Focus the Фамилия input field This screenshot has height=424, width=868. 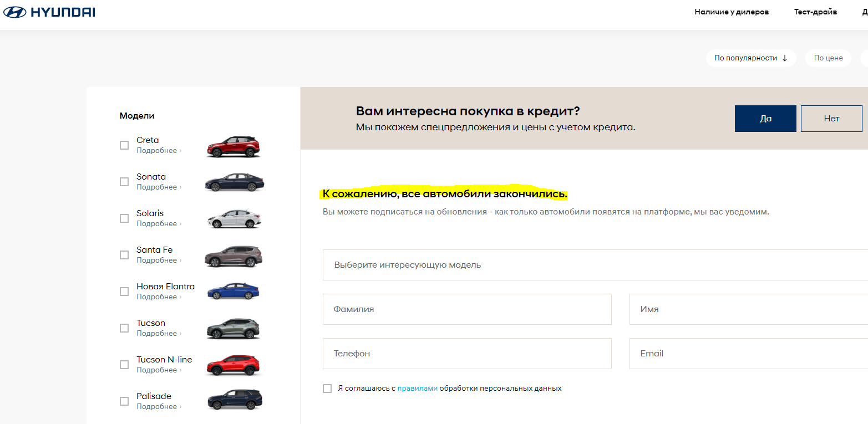(467, 309)
